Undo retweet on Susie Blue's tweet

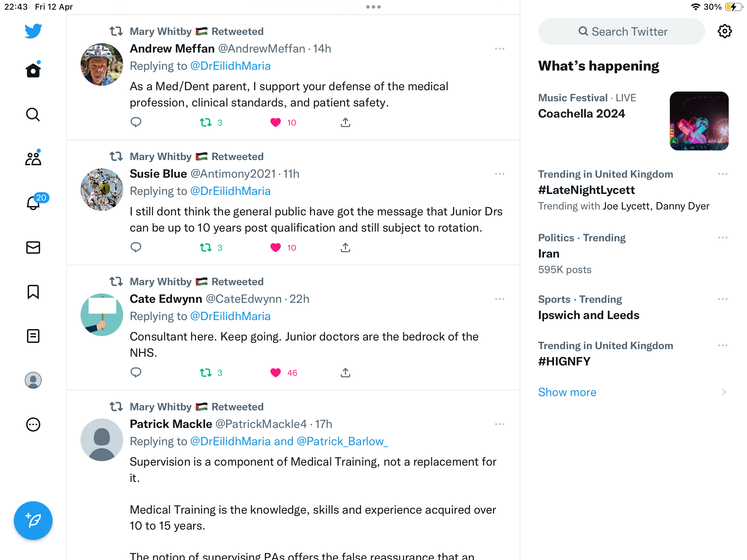[206, 248]
